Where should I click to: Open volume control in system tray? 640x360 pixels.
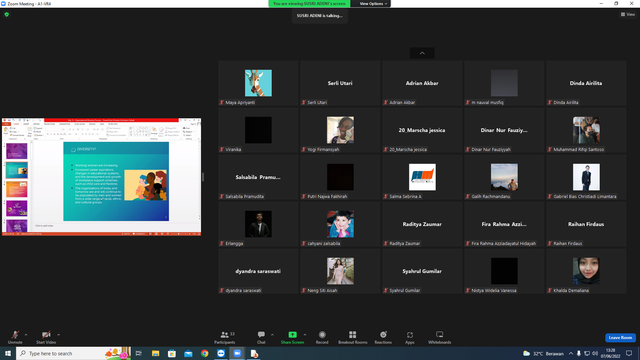595,353
